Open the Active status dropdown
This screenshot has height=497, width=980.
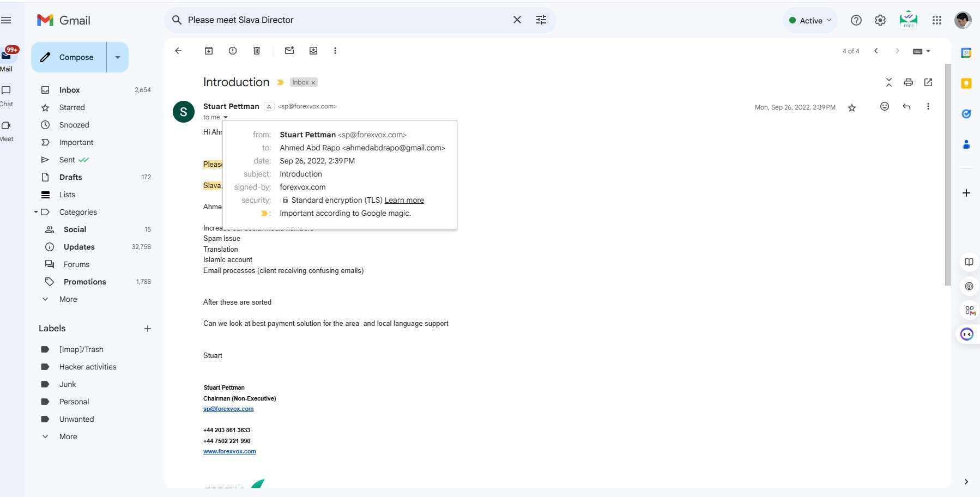(x=810, y=21)
